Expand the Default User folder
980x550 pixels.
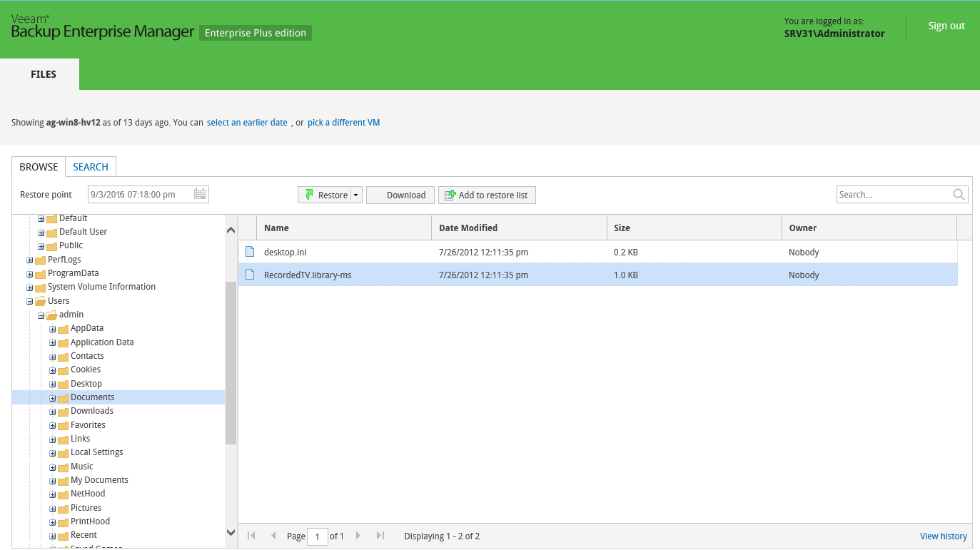tap(41, 233)
